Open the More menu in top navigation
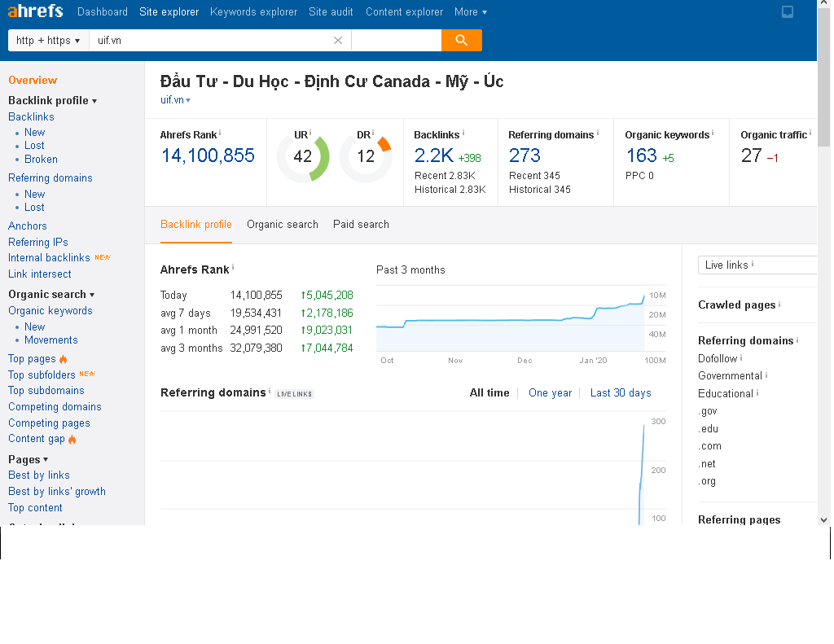This screenshot has width=834, height=644. click(470, 11)
